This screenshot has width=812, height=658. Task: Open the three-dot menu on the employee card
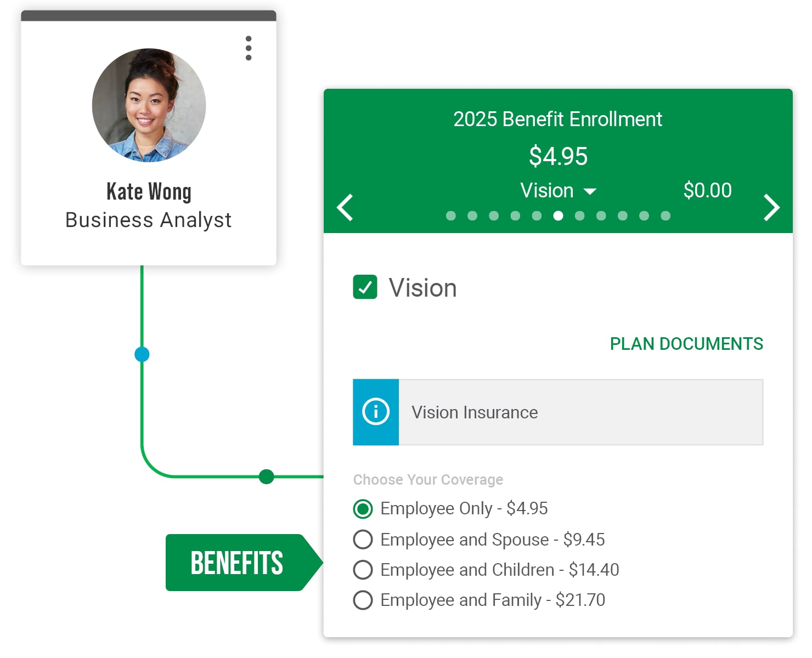click(x=249, y=48)
